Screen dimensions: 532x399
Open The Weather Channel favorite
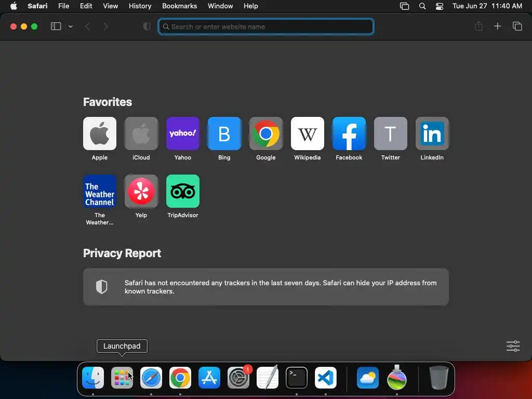[x=100, y=191]
